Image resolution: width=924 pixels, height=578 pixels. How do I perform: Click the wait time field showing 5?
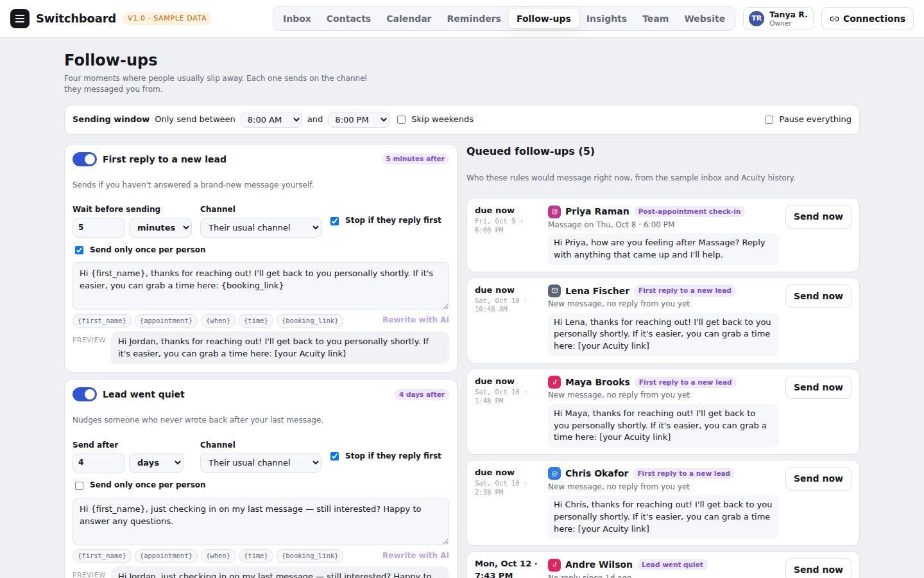click(99, 227)
